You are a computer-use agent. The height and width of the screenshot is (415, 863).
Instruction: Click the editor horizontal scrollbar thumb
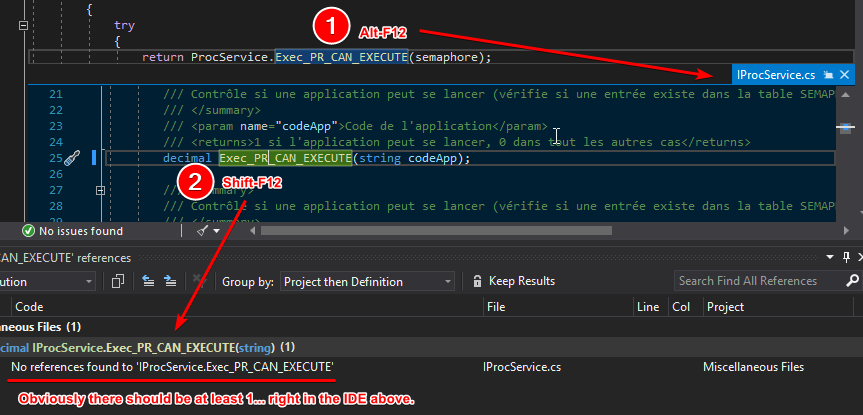pos(436,231)
